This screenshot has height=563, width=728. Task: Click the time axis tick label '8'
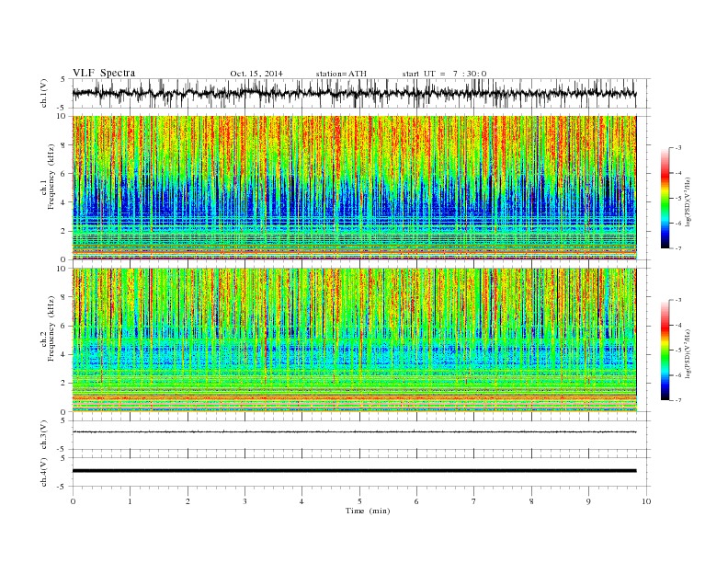tap(531, 501)
